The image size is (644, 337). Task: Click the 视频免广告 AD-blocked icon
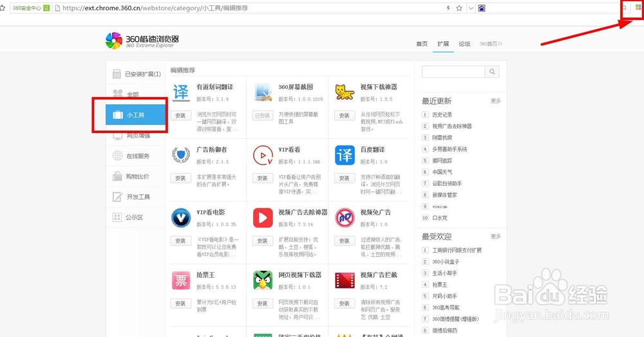pyautogui.click(x=345, y=218)
